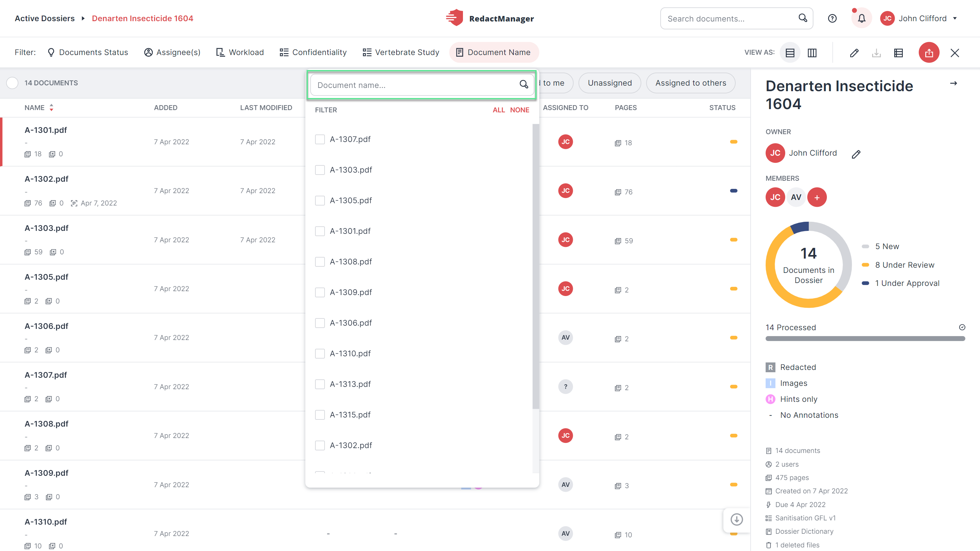Check the A-1301.pdf filter checkbox

click(320, 231)
